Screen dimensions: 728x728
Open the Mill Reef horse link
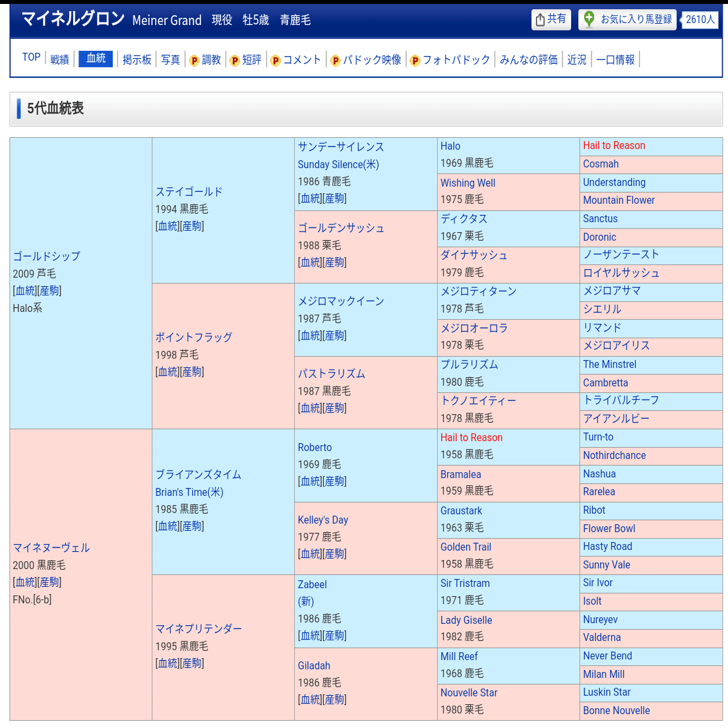coord(459,656)
